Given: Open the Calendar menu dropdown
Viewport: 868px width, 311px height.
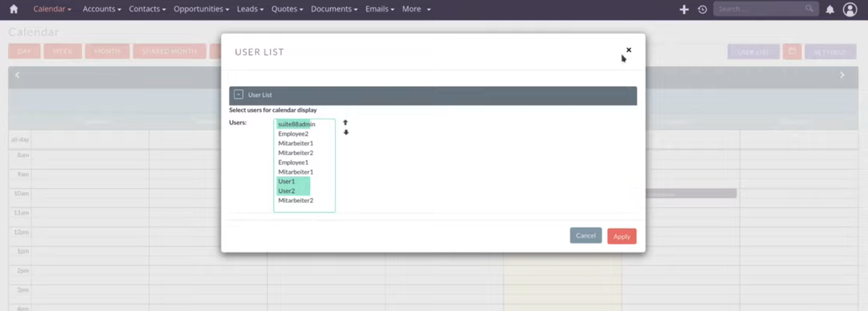Looking at the screenshot, I should pyautogui.click(x=52, y=9).
